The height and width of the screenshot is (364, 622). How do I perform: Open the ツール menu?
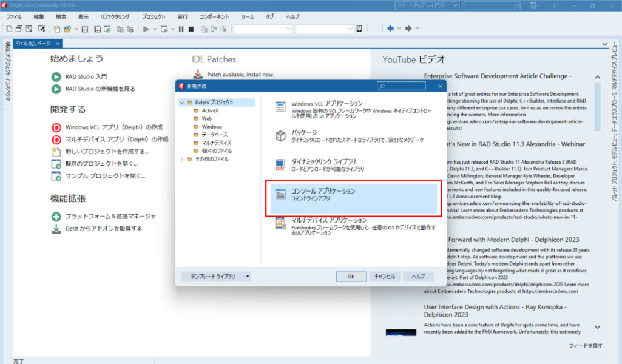(x=248, y=16)
